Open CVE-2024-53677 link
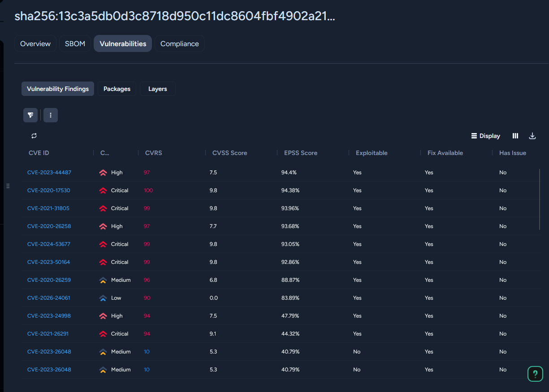549x392 pixels. pos(49,244)
